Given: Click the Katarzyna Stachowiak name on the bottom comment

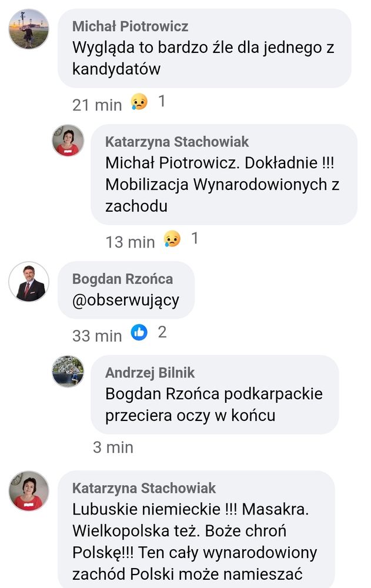Looking at the screenshot, I should click(143, 488).
